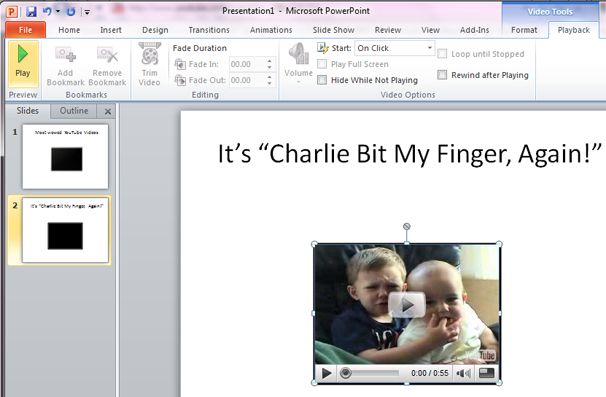Open Customize Quick Access Toolbar dropdown

[87, 12]
